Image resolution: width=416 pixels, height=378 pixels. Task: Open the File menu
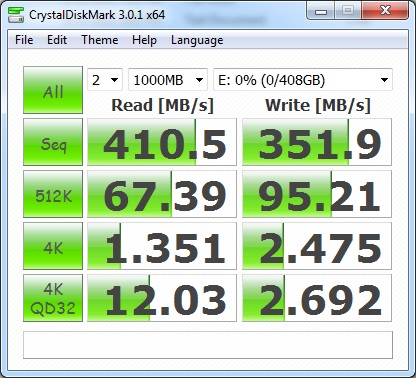coord(24,40)
